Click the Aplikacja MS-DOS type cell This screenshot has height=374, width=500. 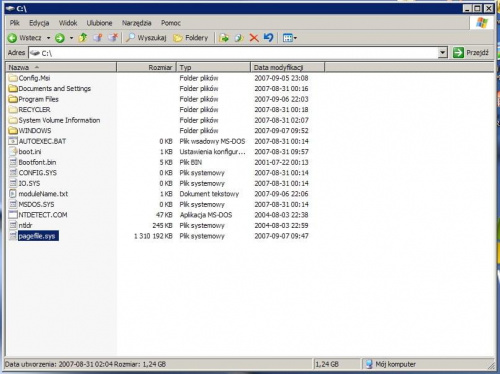point(206,215)
